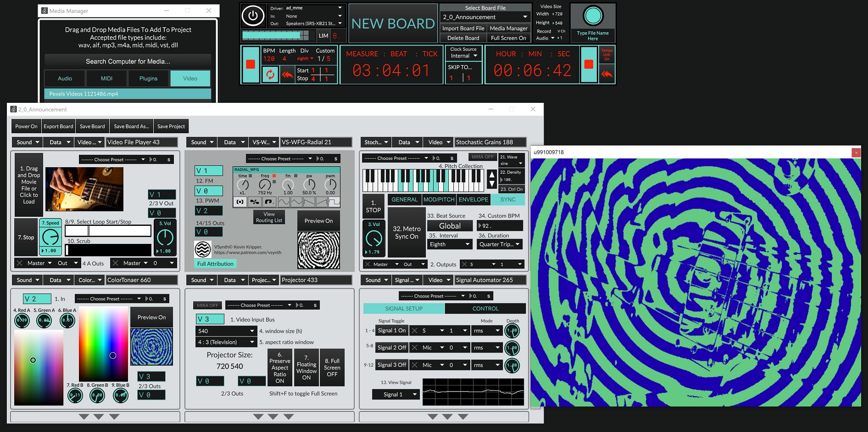Click the audio engine power icon

tap(253, 16)
